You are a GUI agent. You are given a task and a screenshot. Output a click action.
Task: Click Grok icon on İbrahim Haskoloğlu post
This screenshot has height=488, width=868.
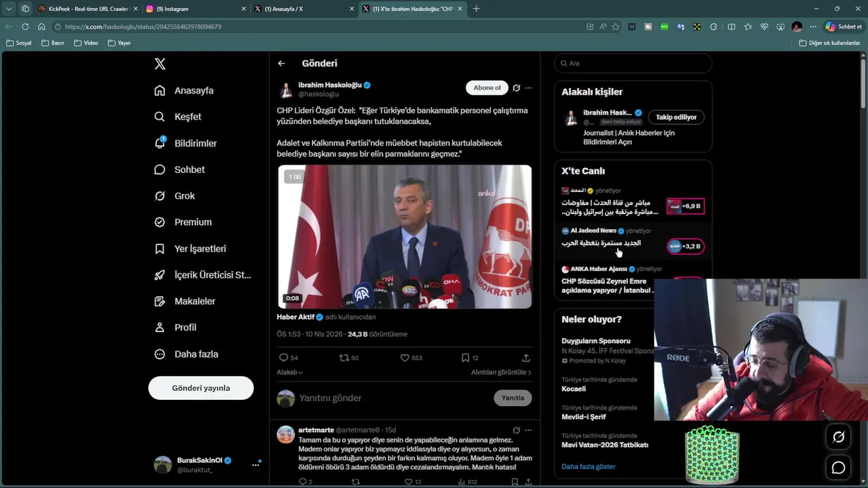[x=516, y=87]
